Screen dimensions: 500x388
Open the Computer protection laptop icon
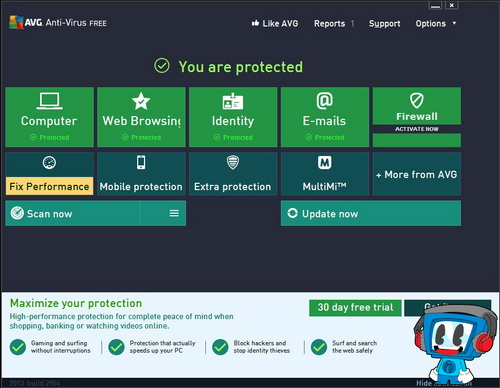point(49,101)
